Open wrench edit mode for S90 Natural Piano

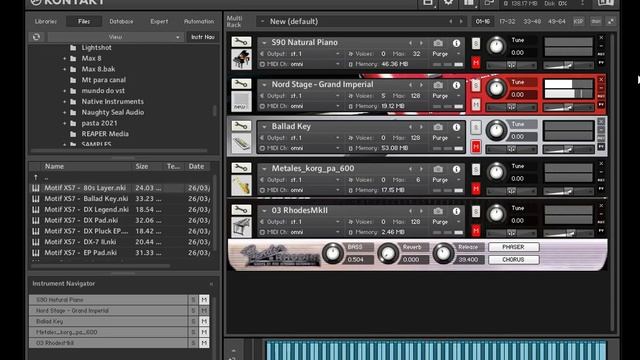241,42
